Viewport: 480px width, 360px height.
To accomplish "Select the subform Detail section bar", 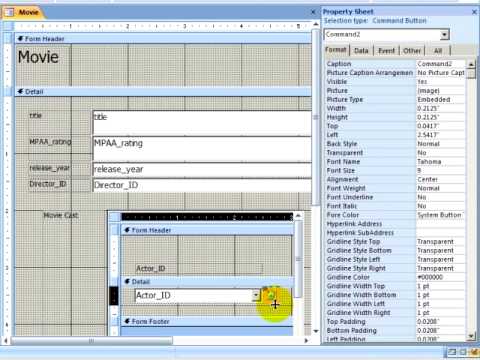I will [x=207, y=282].
